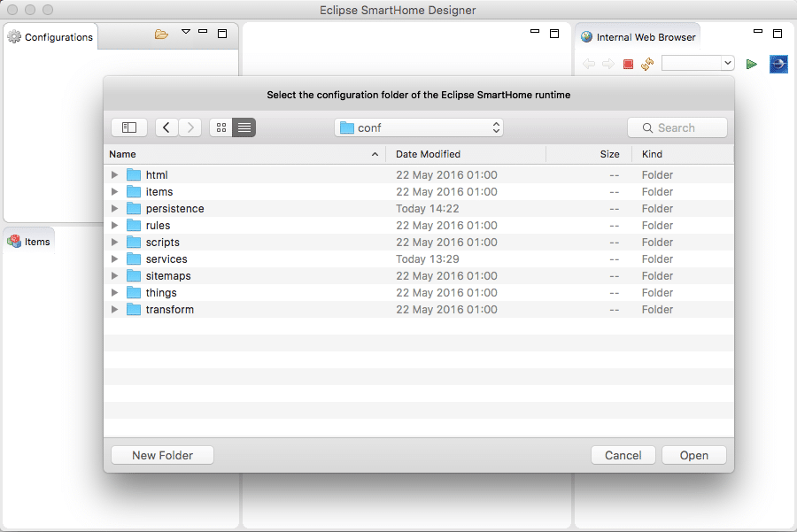
Task: Expand the things folder triangle
Action: [114, 292]
